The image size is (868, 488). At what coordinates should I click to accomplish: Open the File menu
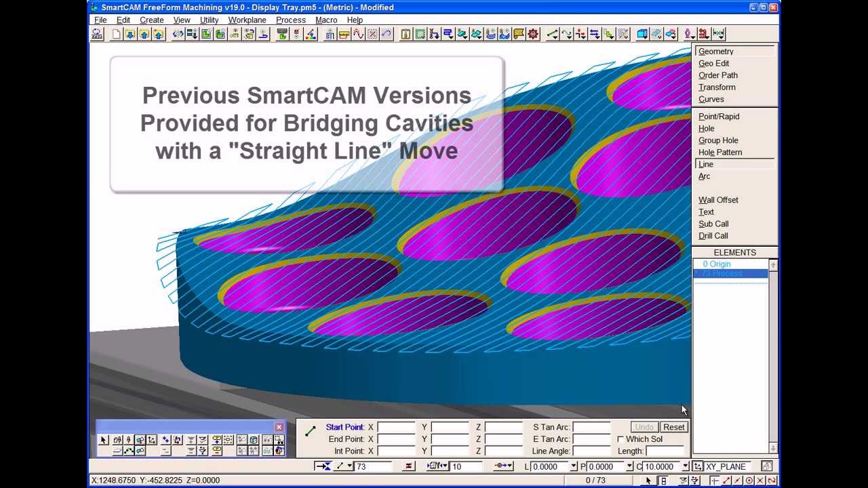(x=100, y=20)
